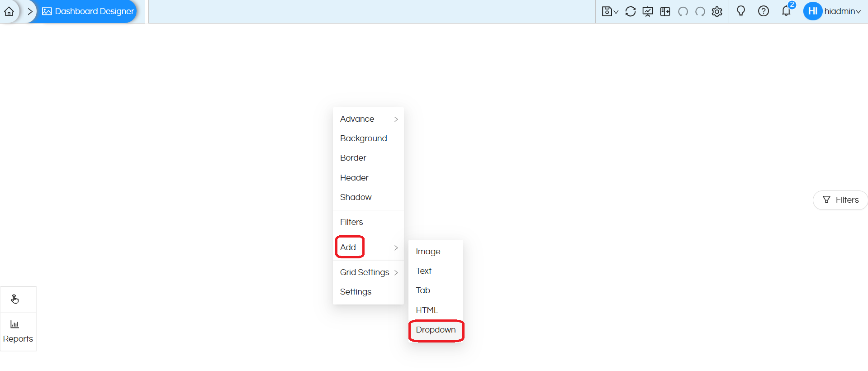Click the breadcrumb separator arrow icon
The width and height of the screenshot is (868, 371).
(x=30, y=11)
